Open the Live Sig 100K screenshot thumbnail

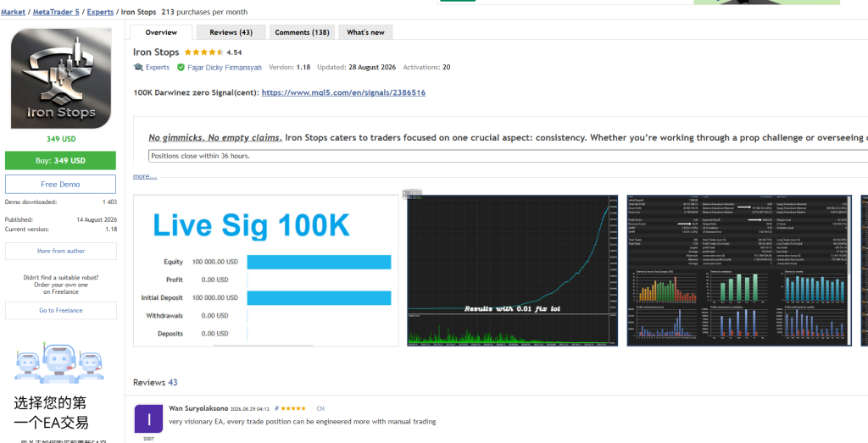(x=265, y=271)
